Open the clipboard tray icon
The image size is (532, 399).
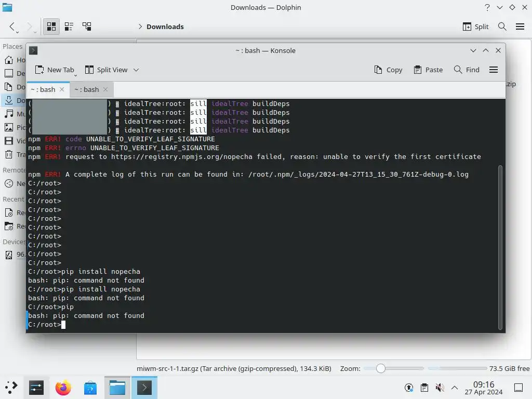click(x=424, y=388)
